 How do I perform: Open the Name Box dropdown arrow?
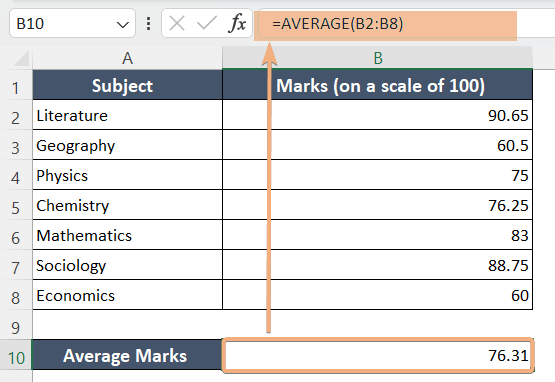[122, 25]
